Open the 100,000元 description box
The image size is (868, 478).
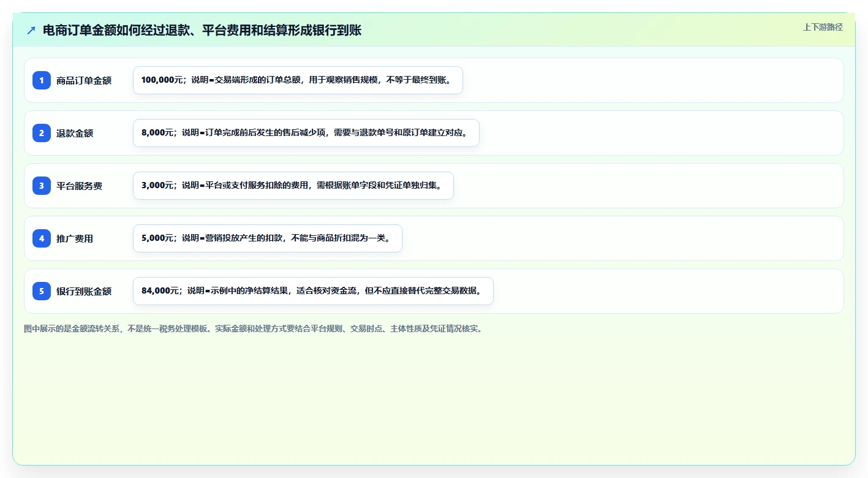tap(298, 80)
